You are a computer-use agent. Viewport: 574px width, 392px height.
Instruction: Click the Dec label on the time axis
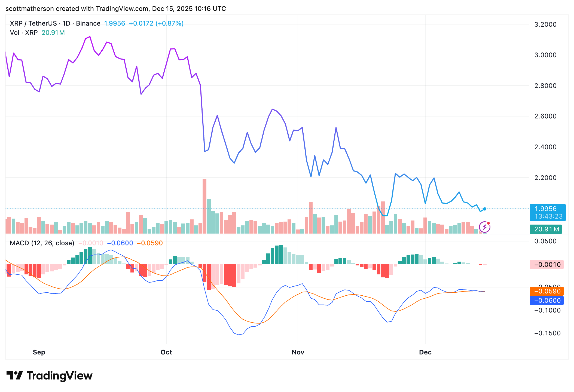point(425,352)
